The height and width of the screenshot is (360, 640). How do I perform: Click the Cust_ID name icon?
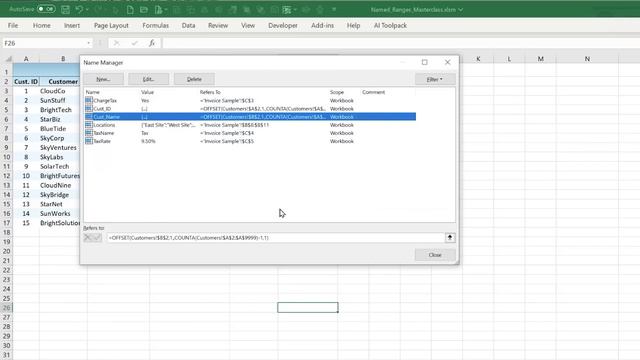(x=89, y=108)
